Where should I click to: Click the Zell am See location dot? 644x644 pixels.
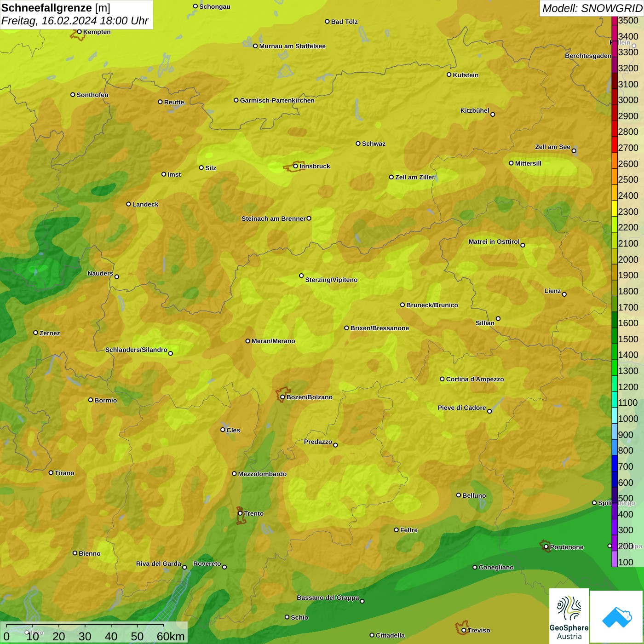click(x=574, y=150)
